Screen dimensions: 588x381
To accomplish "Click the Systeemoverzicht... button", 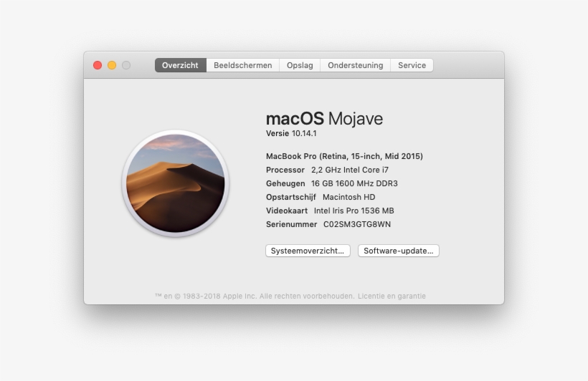I will tap(308, 251).
